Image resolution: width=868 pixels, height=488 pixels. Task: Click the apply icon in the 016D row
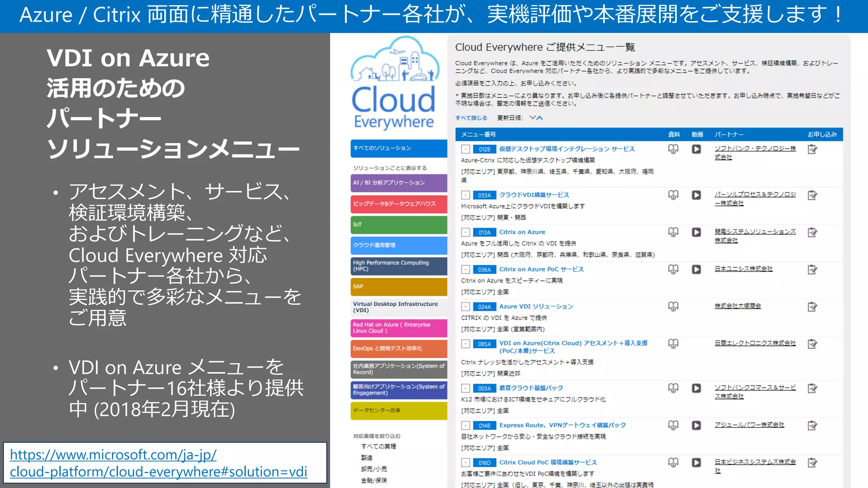point(812,463)
